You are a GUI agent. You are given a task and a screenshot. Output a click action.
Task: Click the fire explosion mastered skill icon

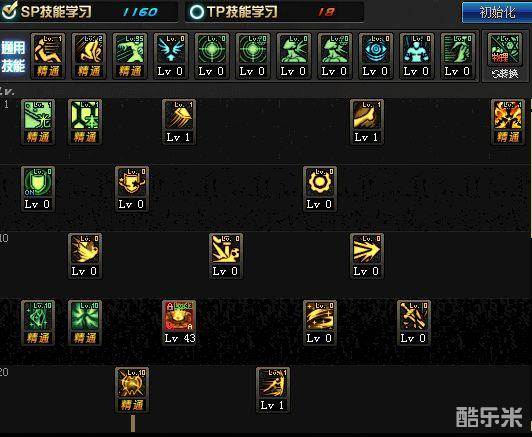click(508, 122)
